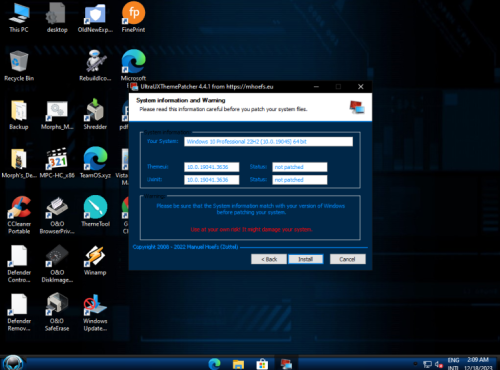Screen dimensions: 500x370
Task: Launch MPC-HC_x86 media player
Action: pyautogui.click(x=57, y=163)
